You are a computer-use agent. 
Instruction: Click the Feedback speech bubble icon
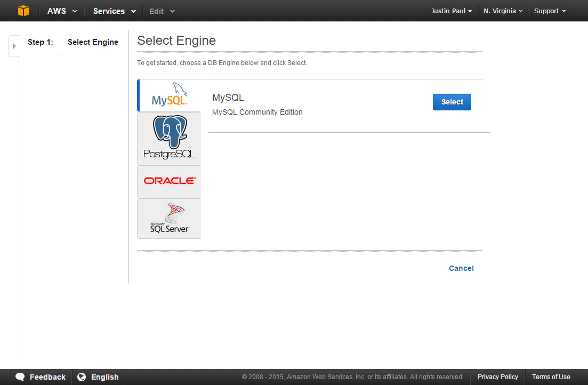(x=20, y=377)
